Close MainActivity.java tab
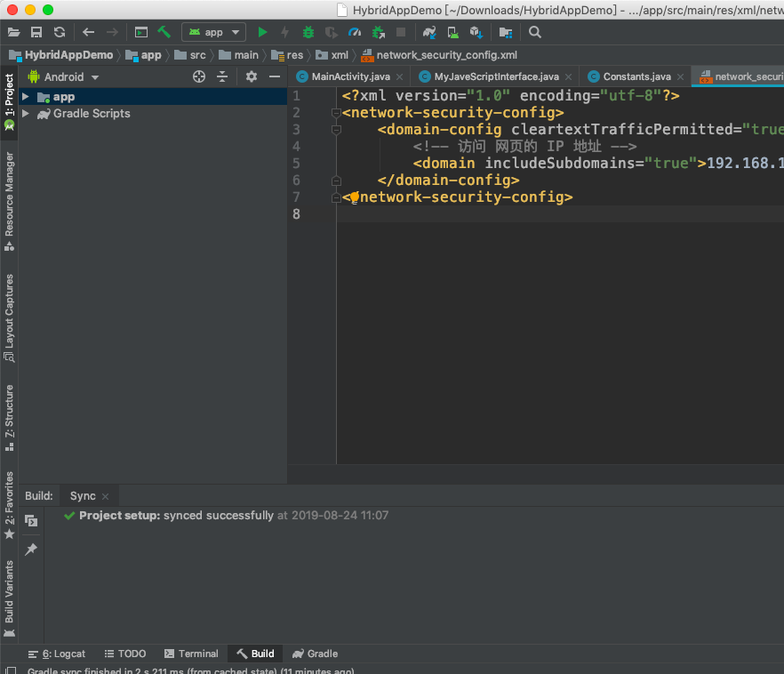Image resolution: width=784 pixels, height=674 pixels. click(399, 77)
